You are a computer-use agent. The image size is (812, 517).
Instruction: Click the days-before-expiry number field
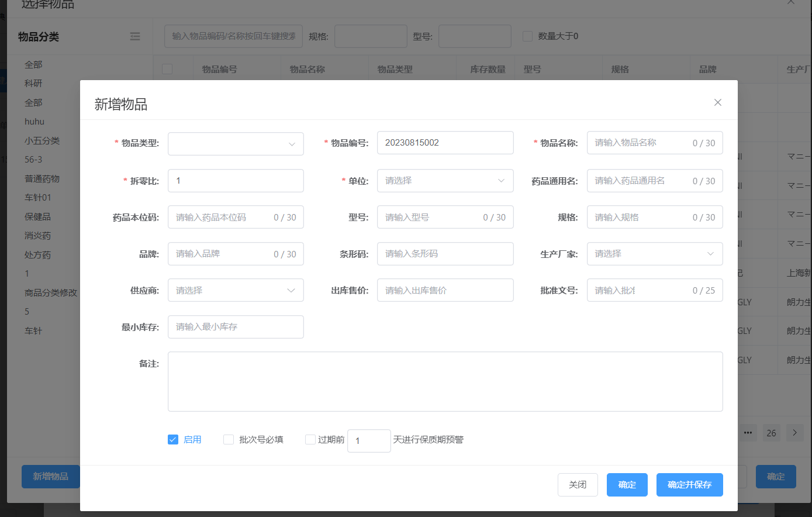369,441
